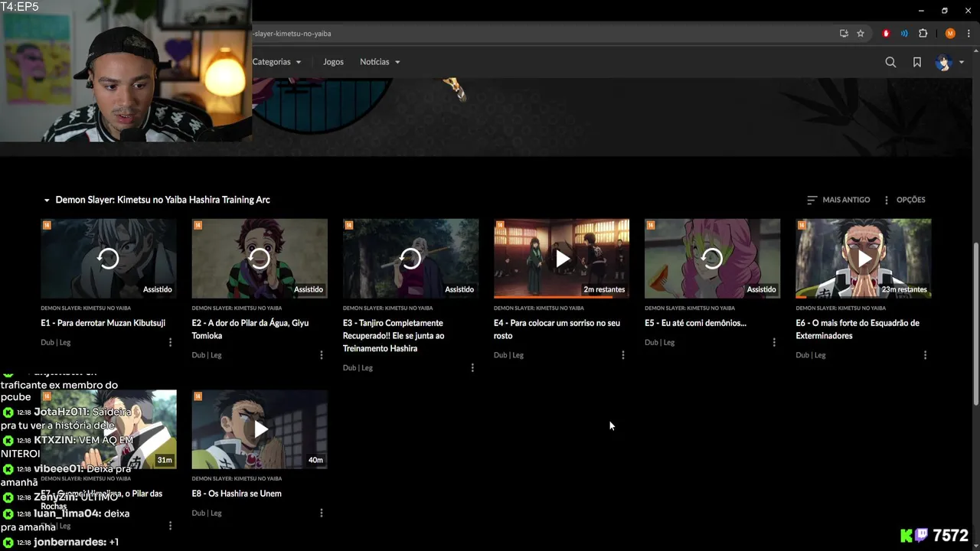Open more options for episode E5
Viewport: 980px width, 551px height.
point(774,342)
